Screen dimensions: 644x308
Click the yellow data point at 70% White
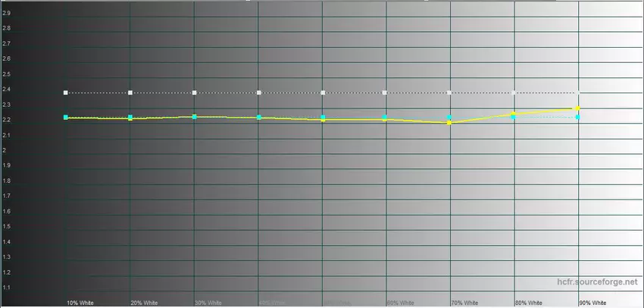pos(450,122)
